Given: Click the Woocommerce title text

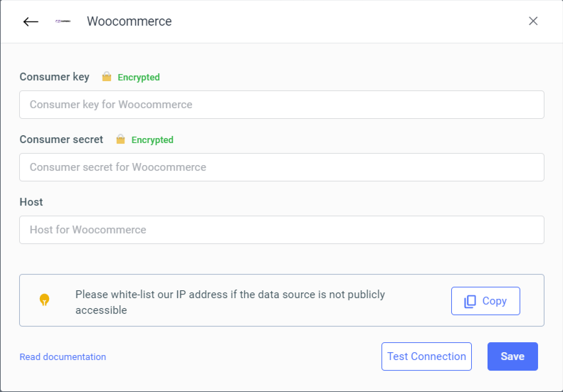Looking at the screenshot, I should click(129, 21).
